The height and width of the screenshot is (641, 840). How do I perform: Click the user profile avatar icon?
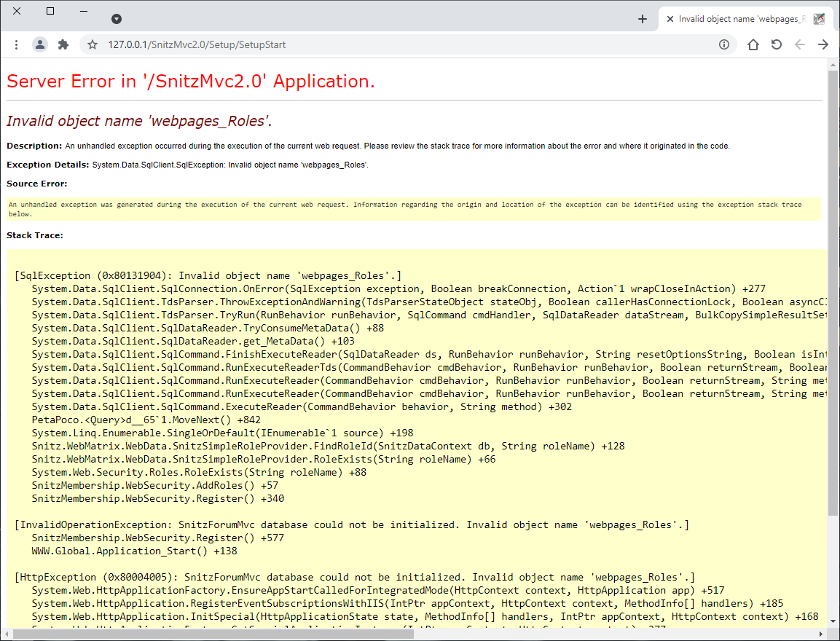40,44
